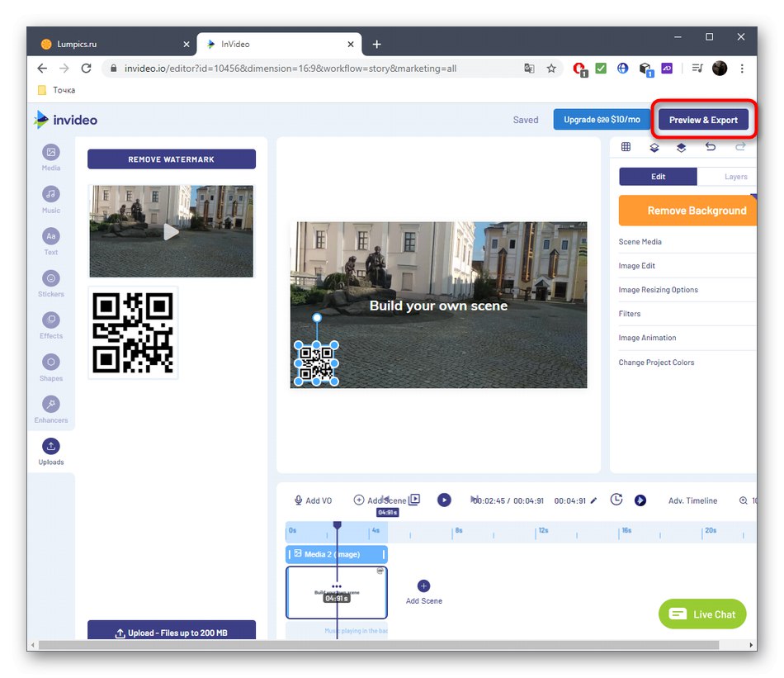Edit the scene duration pencil icon

[x=593, y=500]
